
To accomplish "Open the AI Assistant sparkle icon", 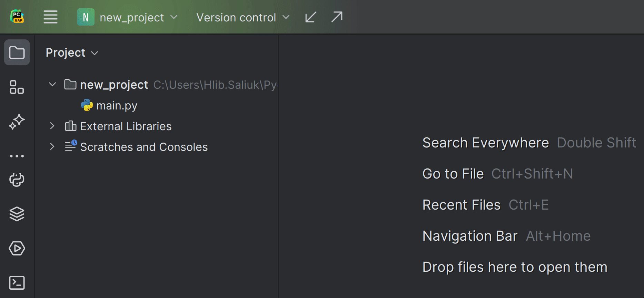I will [x=17, y=122].
